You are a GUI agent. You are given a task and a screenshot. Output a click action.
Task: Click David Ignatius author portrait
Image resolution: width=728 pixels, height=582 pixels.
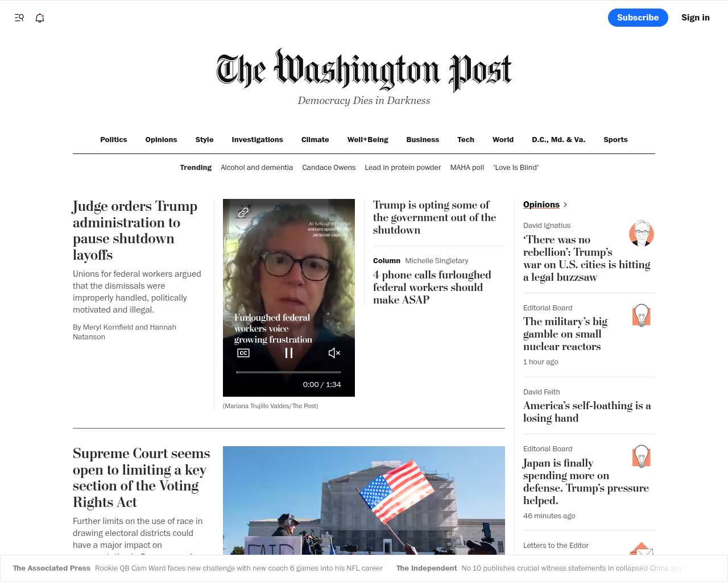tap(642, 233)
